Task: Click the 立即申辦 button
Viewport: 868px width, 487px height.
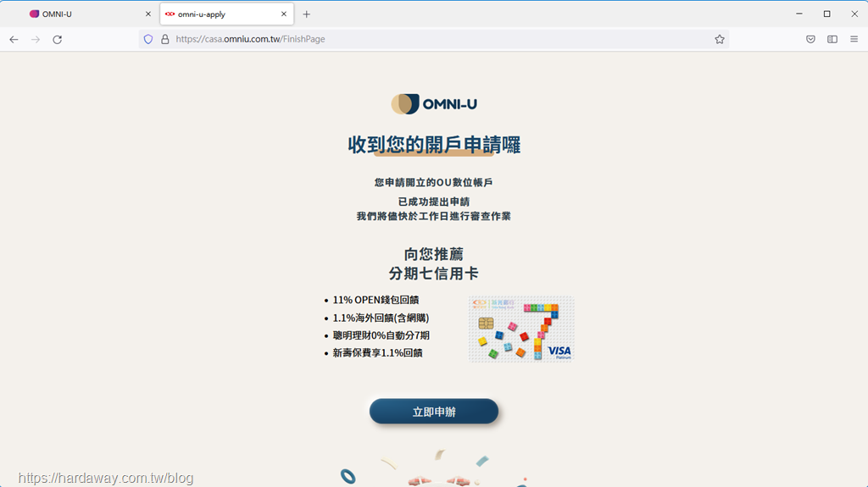Action: point(434,411)
